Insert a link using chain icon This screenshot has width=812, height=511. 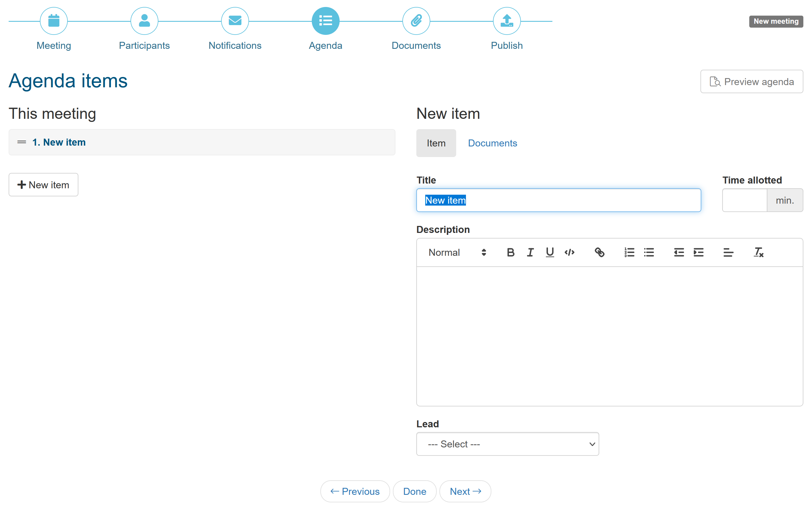[x=599, y=252]
